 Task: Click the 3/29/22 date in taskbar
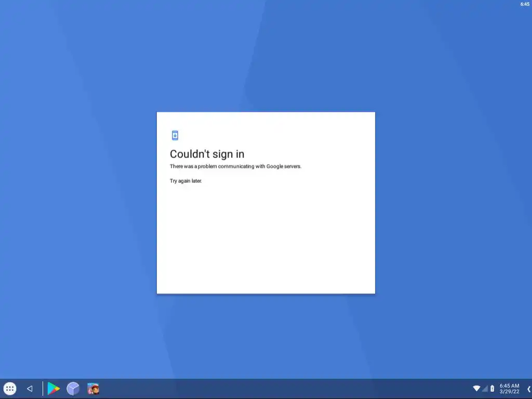(509, 392)
